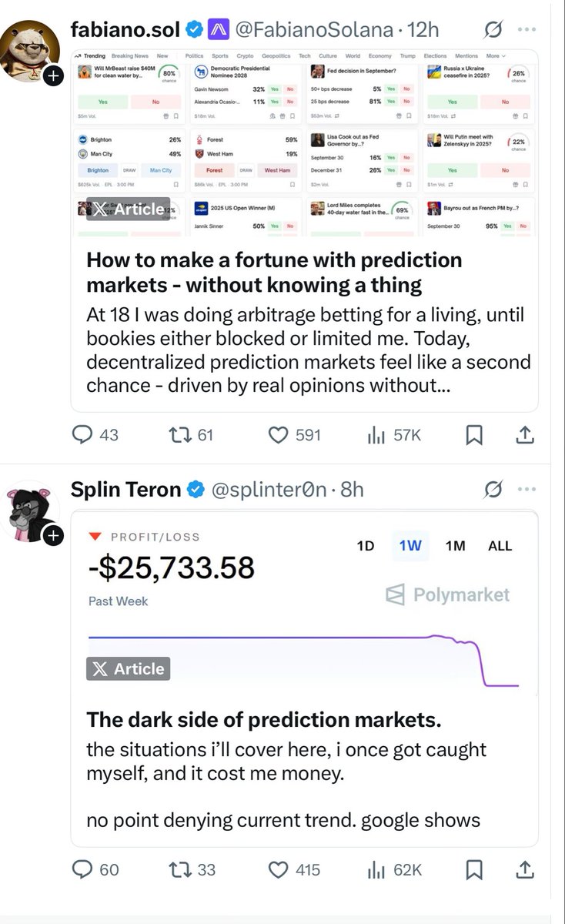Click the verified badge next to Splin Teron
The height and width of the screenshot is (924, 565).
click(x=196, y=488)
